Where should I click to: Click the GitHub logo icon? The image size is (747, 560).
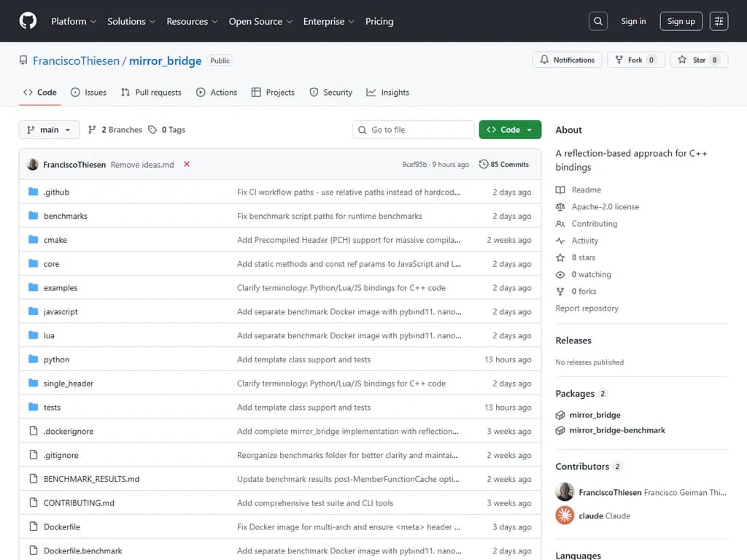coord(28,21)
